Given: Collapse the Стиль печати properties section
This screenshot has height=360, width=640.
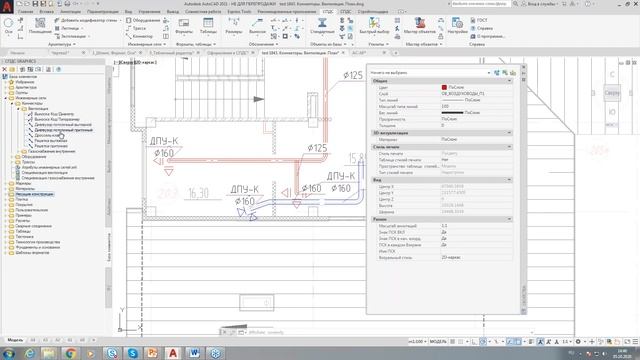Looking at the screenshot, I should [x=509, y=147].
